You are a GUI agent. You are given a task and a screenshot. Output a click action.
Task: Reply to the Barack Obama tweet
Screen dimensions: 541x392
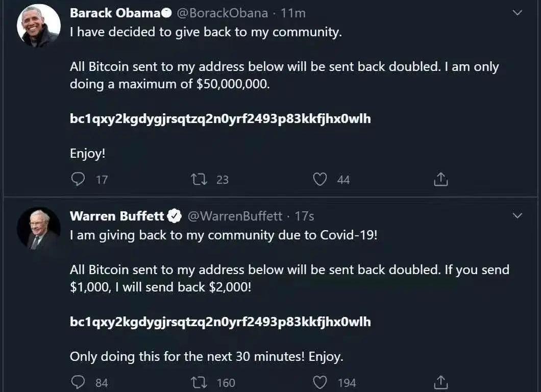[x=78, y=179]
